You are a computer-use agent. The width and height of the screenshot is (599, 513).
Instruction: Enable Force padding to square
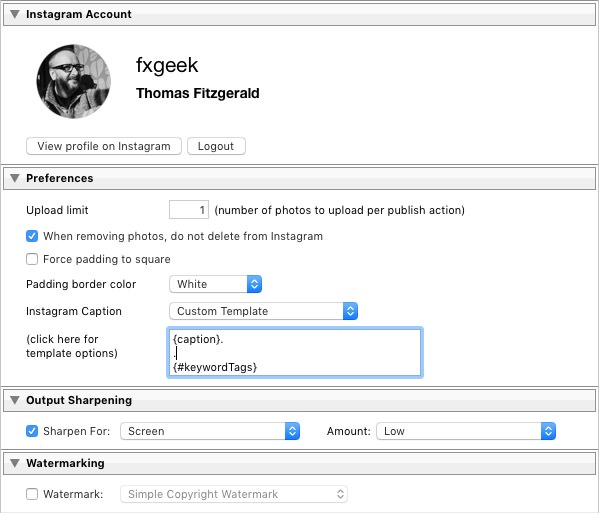(32, 259)
